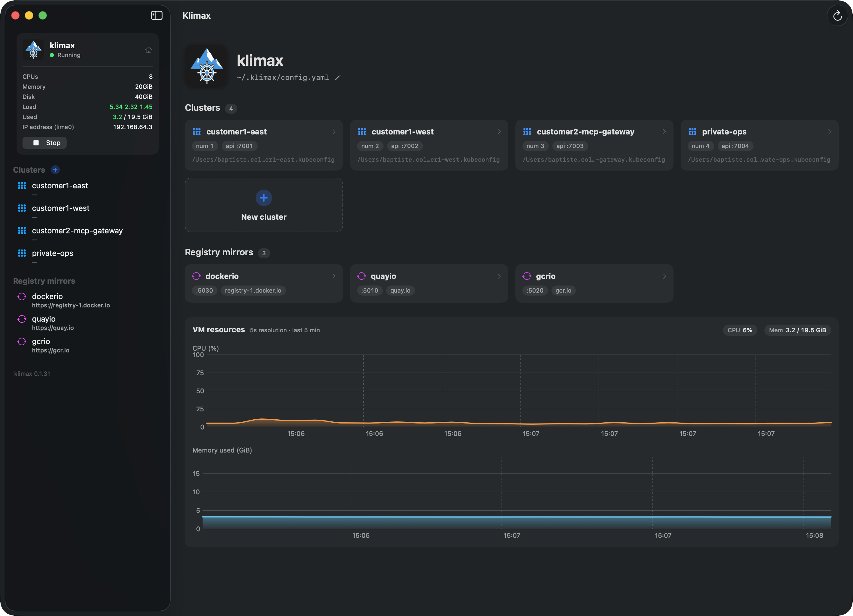Click the https://gcr.io URL in sidebar
The image size is (853, 616).
click(x=50, y=350)
